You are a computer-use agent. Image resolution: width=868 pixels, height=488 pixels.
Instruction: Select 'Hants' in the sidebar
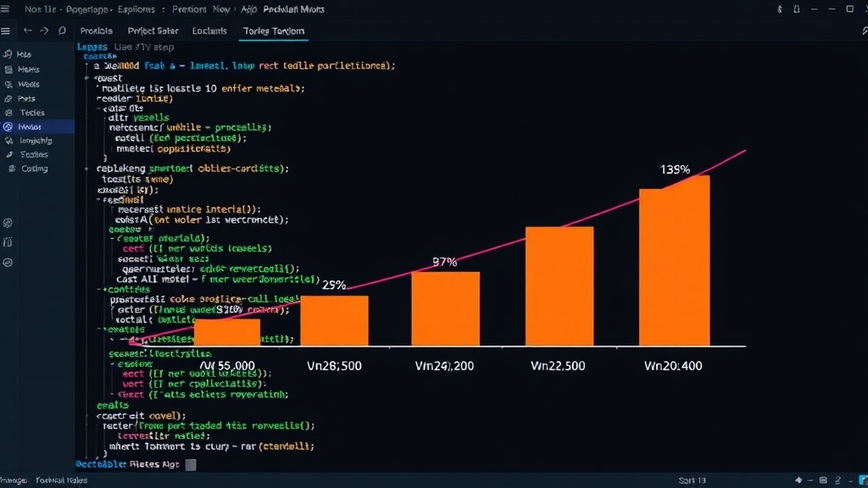coord(29,69)
